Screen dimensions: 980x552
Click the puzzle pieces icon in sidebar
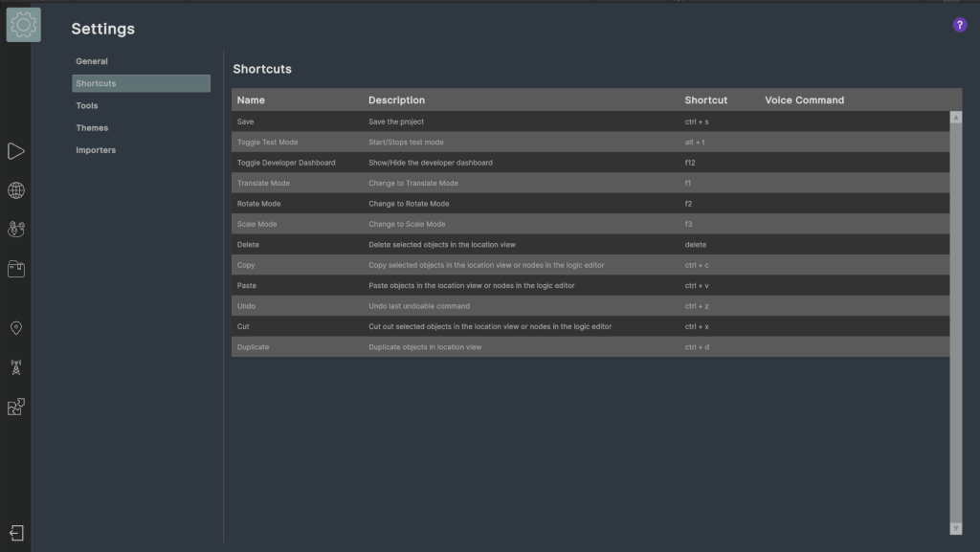[x=15, y=408]
